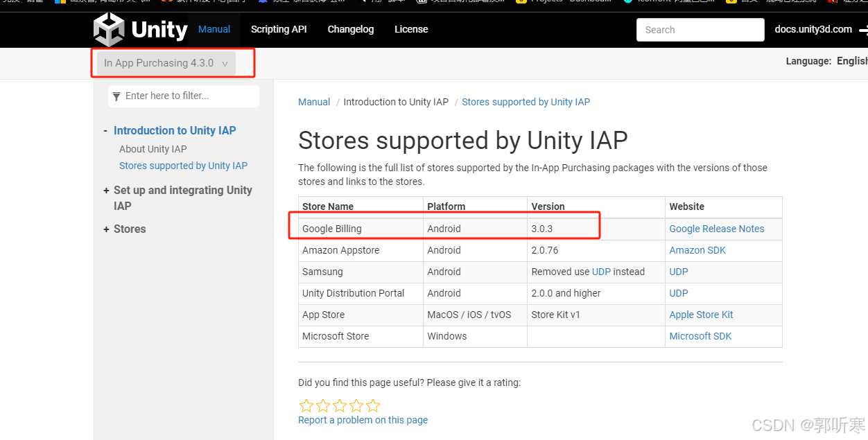Rate the page one star

click(x=306, y=405)
